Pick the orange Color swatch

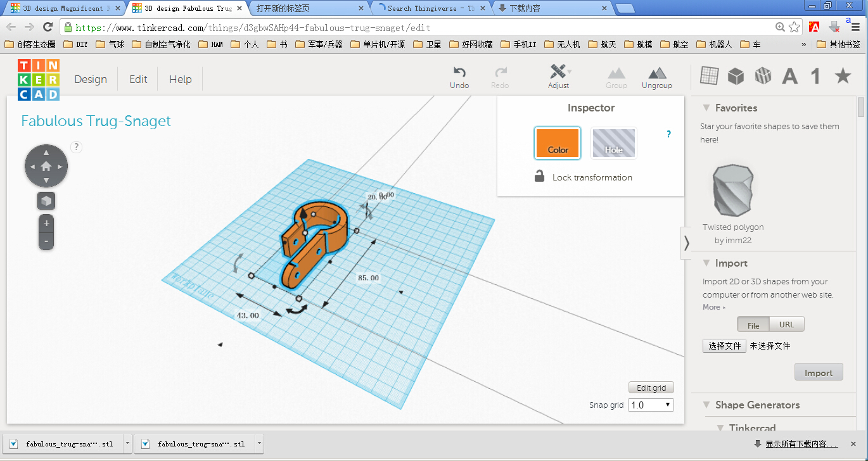pos(558,143)
